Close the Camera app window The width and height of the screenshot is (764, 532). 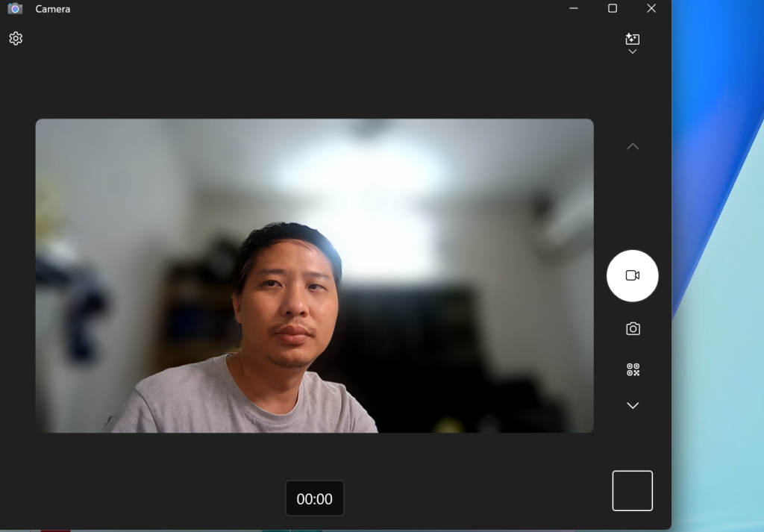click(x=651, y=9)
